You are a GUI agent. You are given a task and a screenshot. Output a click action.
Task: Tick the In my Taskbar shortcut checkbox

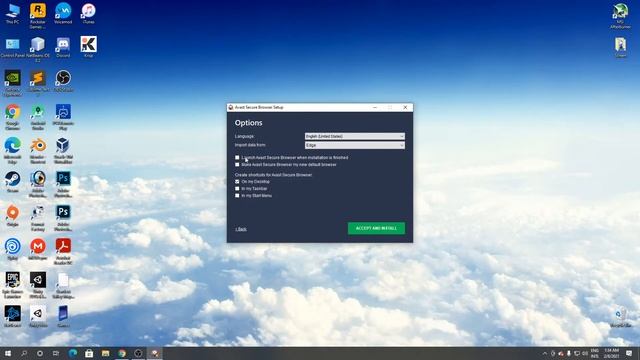[237, 189]
